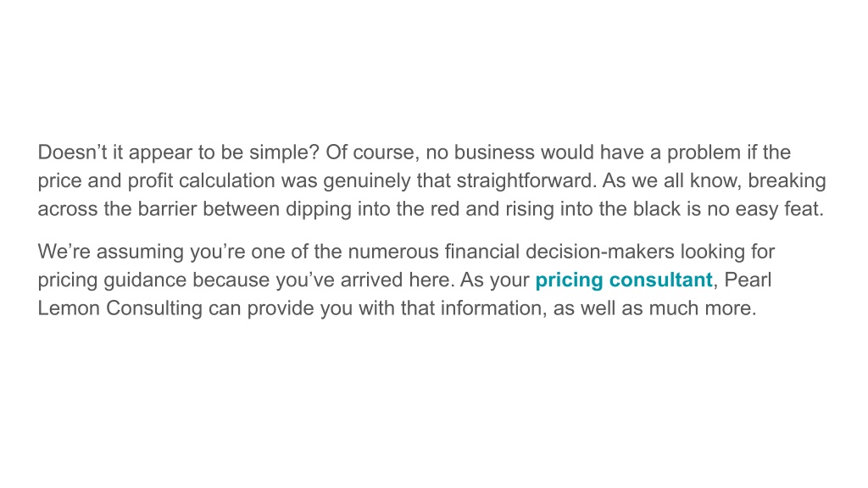
Task: Click the word 'arrived' in the second paragraph
Action: (371, 280)
